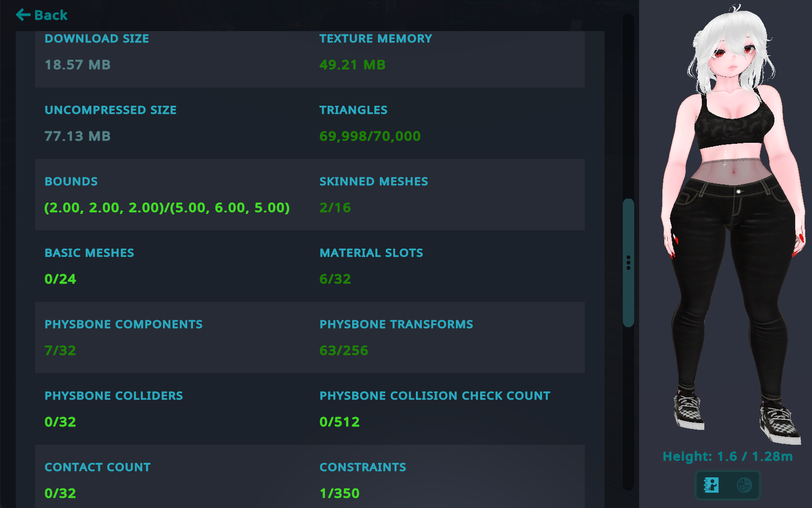Toggle the avatar expression face icon
Screen dimensions: 812x508
(744, 485)
